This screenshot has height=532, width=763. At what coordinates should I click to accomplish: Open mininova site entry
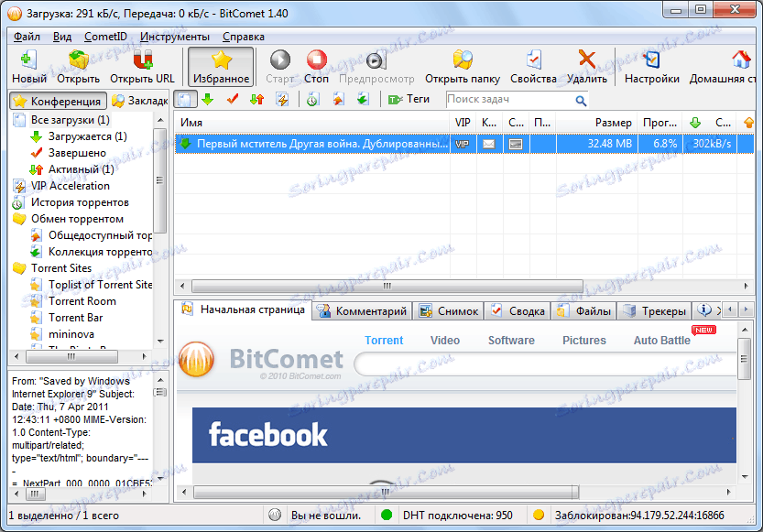[x=71, y=334]
